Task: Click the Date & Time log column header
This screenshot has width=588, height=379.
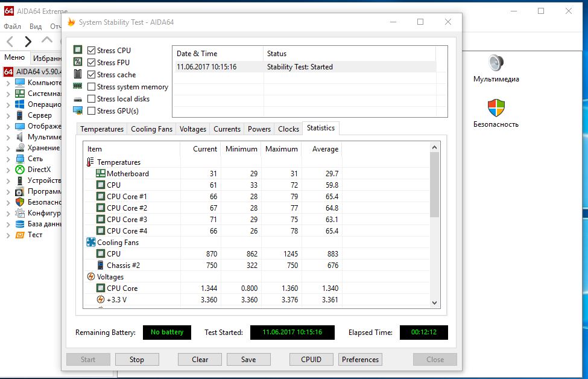Action: [x=218, y=54]
